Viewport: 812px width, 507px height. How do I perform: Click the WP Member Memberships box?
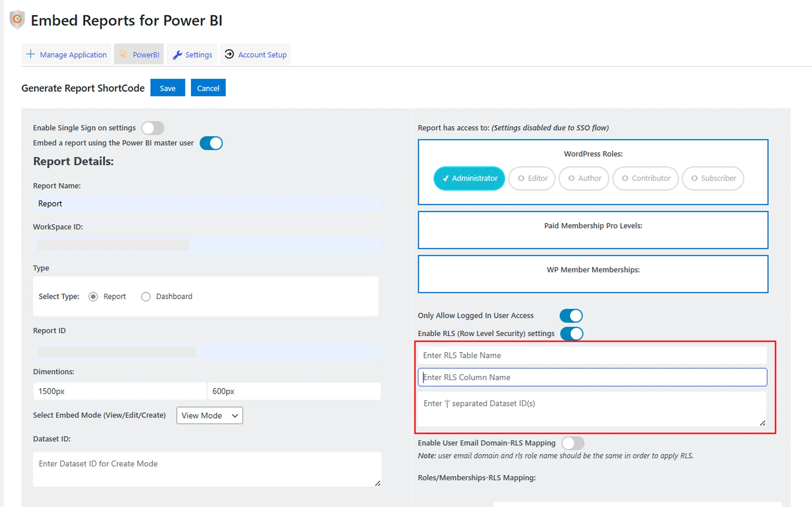coord(593,274)
